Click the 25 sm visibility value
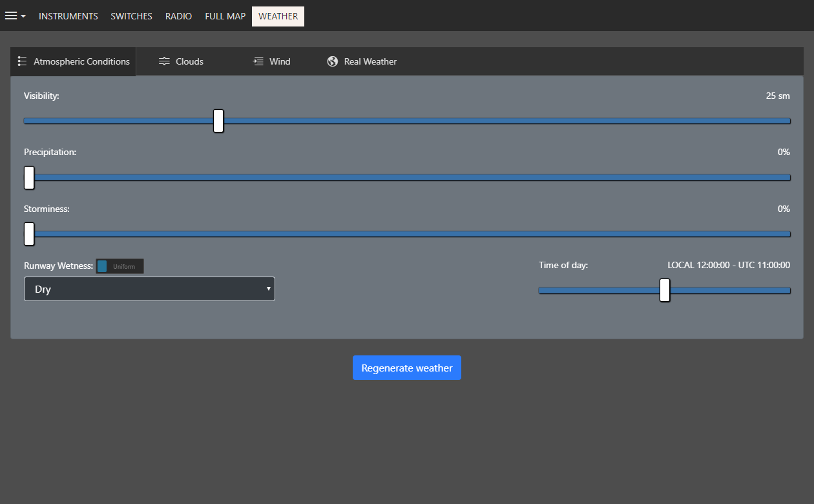Image resolution: width=814 pixels, height=504 pixels. tap(778, 96)
